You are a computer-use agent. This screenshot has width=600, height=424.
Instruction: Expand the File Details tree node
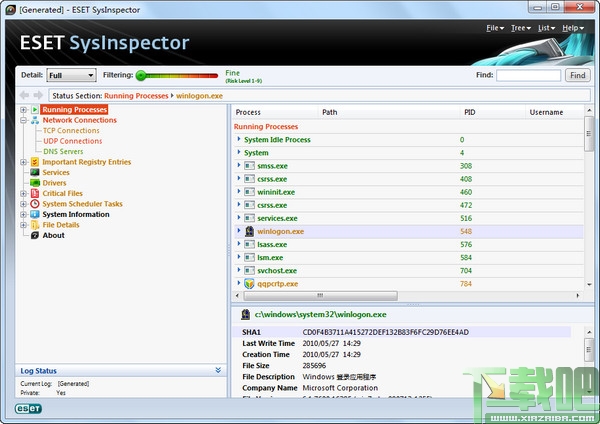coord(23,225)
